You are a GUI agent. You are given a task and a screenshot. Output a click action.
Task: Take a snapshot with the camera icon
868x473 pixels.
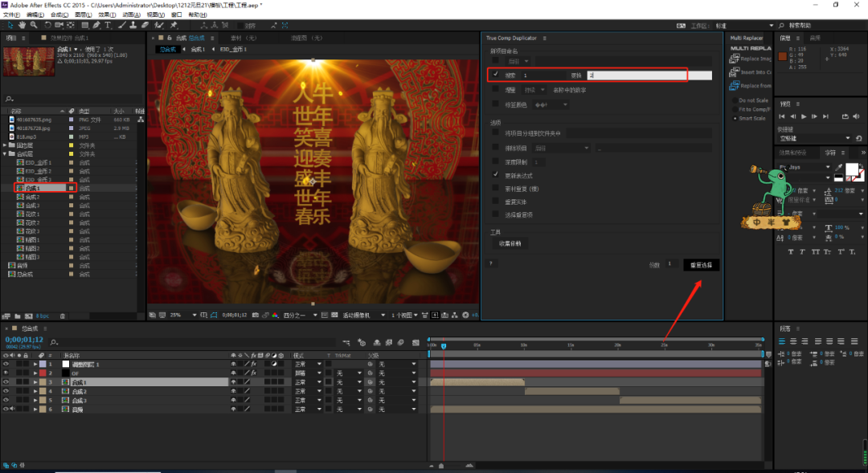tap(256, 316)
